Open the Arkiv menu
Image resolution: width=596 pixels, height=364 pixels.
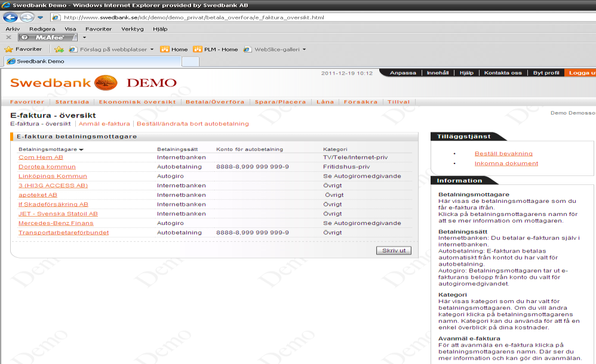click(x=13, y=29)
